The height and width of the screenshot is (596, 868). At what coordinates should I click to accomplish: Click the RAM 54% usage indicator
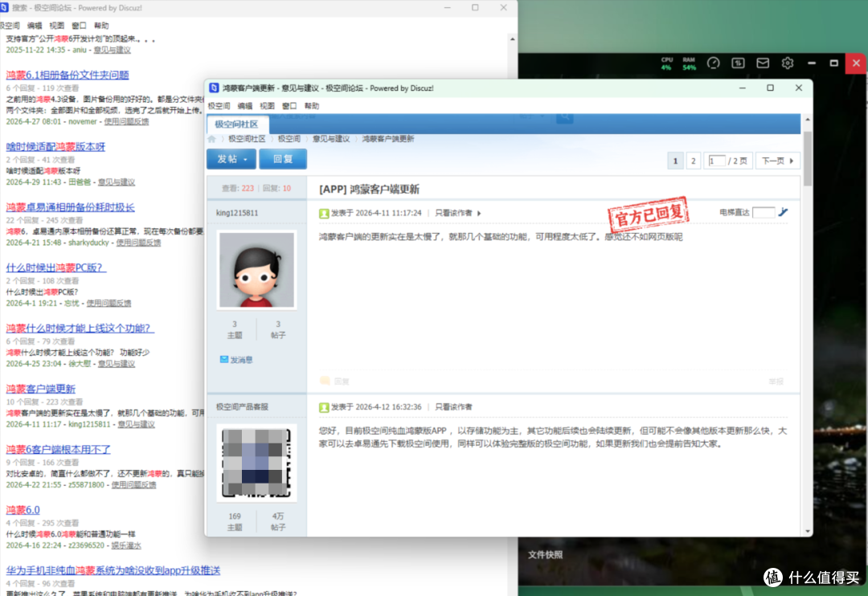(x=689, y=63)
